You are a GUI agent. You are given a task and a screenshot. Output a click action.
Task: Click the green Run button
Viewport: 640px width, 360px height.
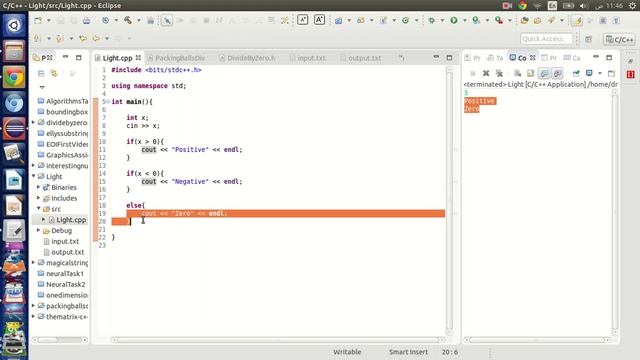point(454,20)
